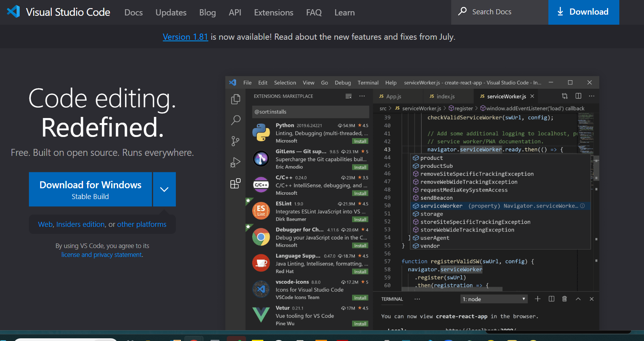This screenshot has width=644, height=341.
Task: Open the Debug menu in editor
Action: coord(343,83)
